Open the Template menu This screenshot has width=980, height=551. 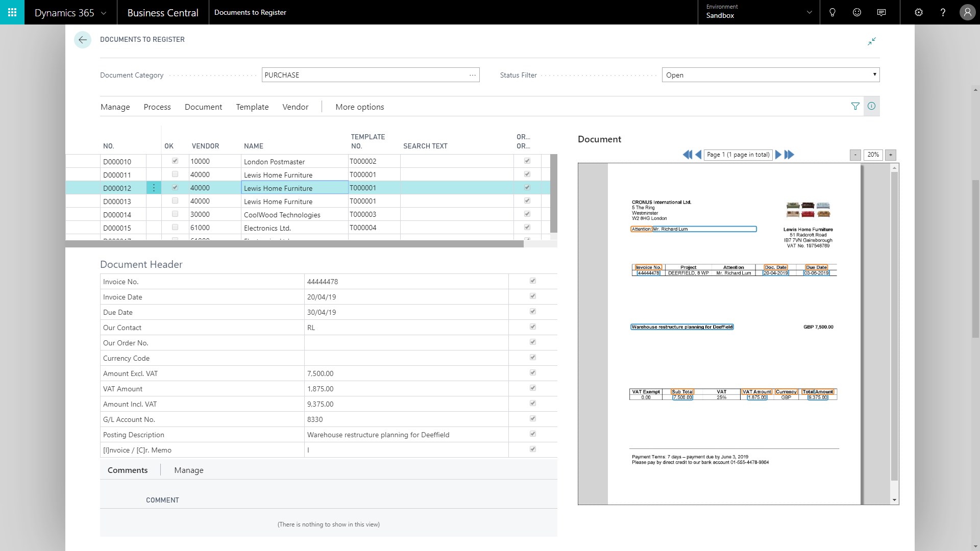click(252, 107)
